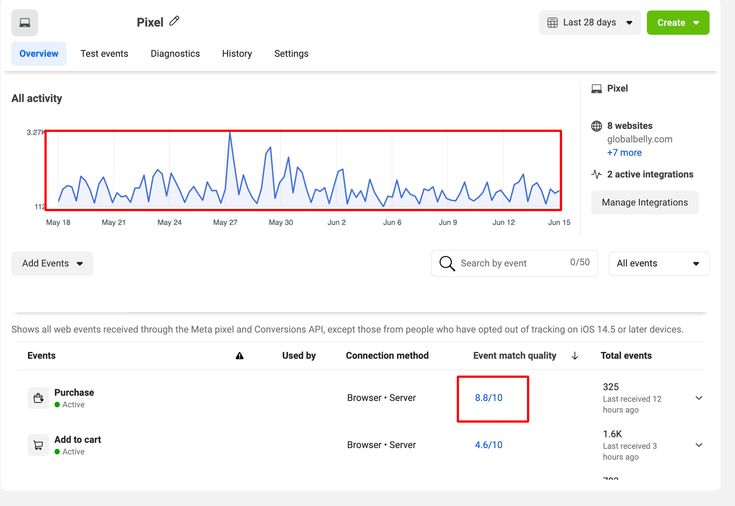The height and width of the screenshot is (506, 735).
Task: Open the +7 more websites link
Action: pos(624,152)
